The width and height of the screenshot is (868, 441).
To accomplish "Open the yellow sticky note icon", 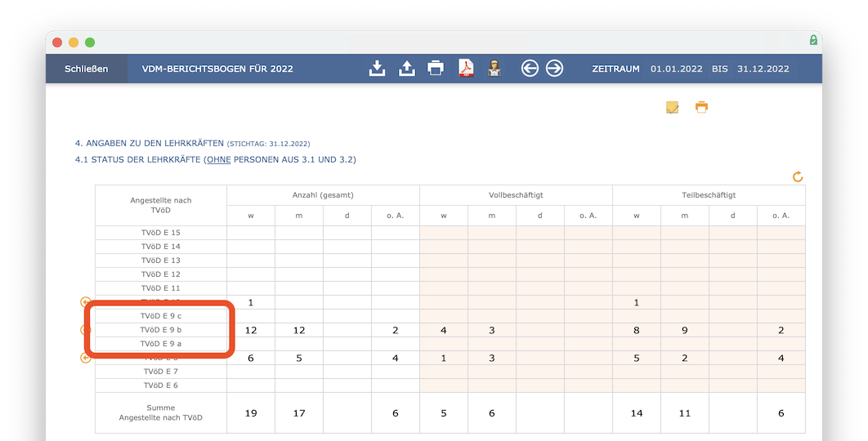I will pos(672,107).
